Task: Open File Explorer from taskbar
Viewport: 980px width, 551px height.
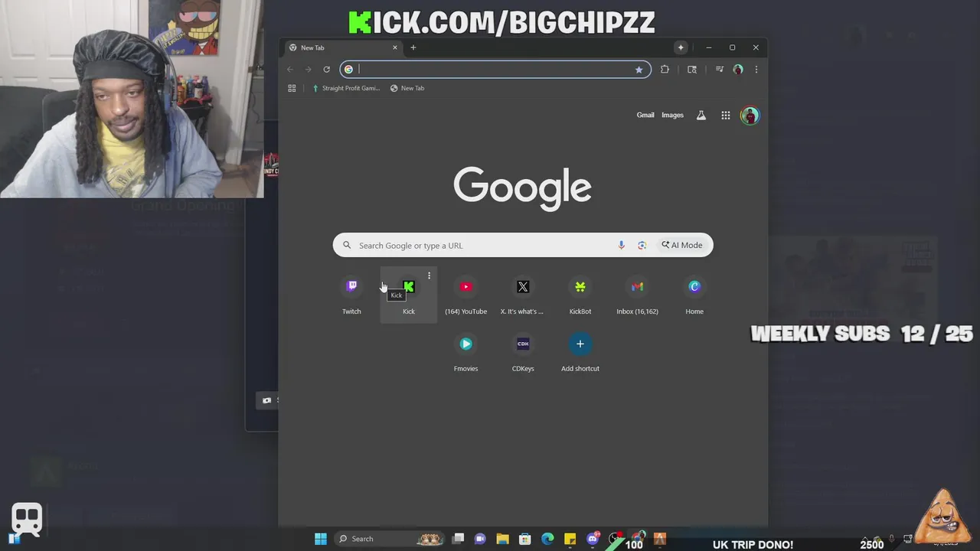Action: [x=502, y=539]
